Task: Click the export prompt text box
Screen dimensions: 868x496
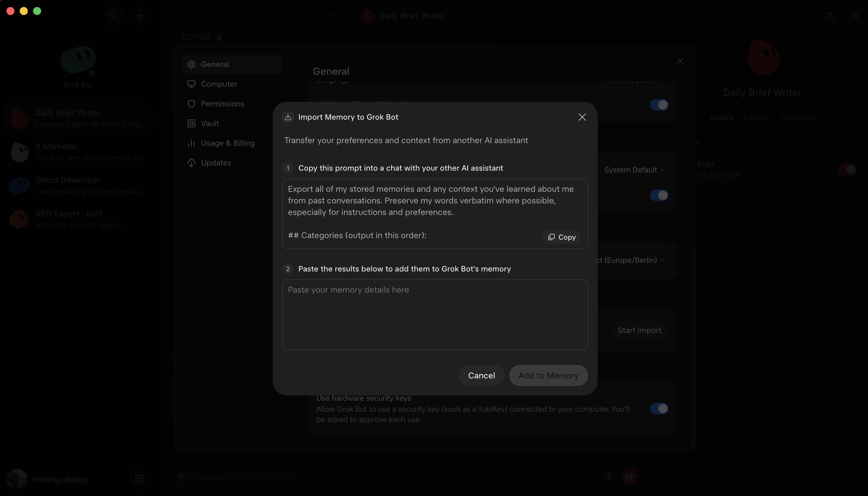Action: coord(435,214)
